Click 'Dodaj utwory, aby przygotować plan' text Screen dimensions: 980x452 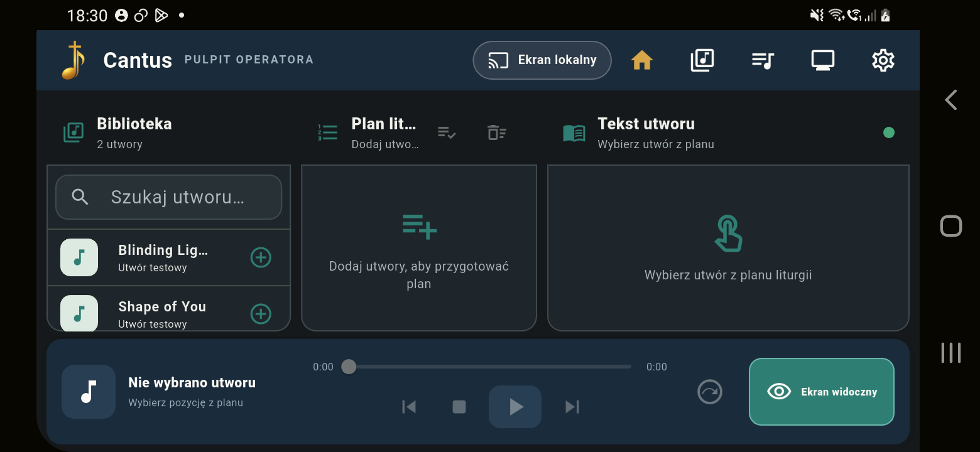pyautogui.click(x=419, y=275)
